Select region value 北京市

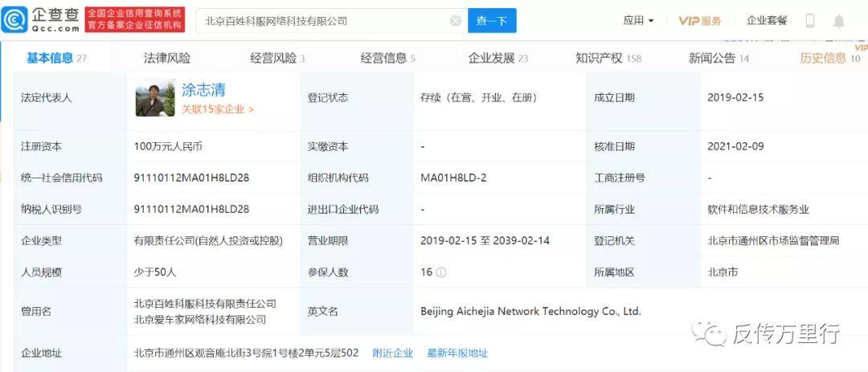point(723,272)
